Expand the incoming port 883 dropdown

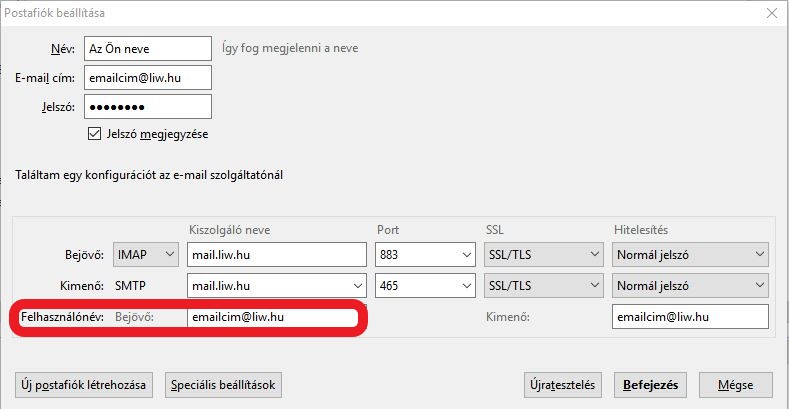(424, 255)
